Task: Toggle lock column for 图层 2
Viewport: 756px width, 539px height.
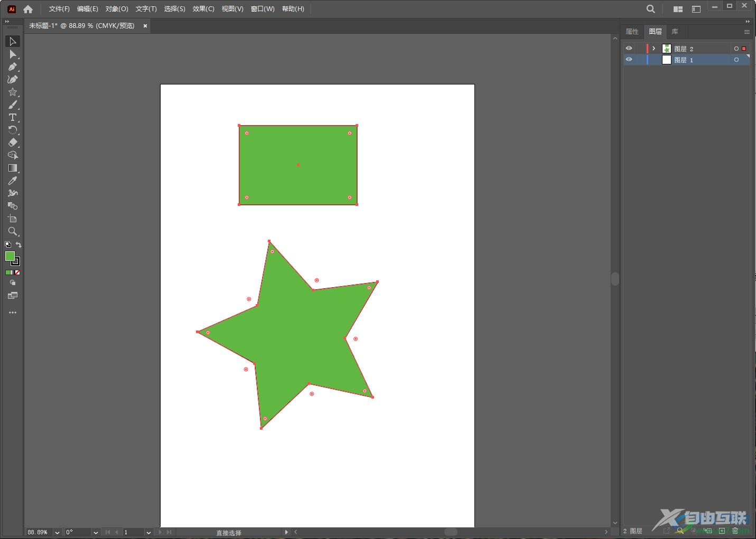Action: pyautogui.click(x=639, y=48)
